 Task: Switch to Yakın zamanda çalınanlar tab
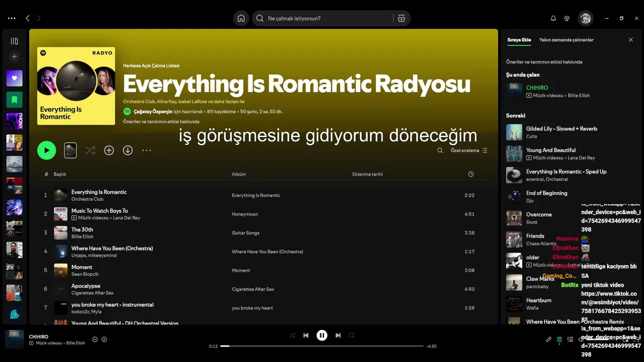(x=566, y=40)
